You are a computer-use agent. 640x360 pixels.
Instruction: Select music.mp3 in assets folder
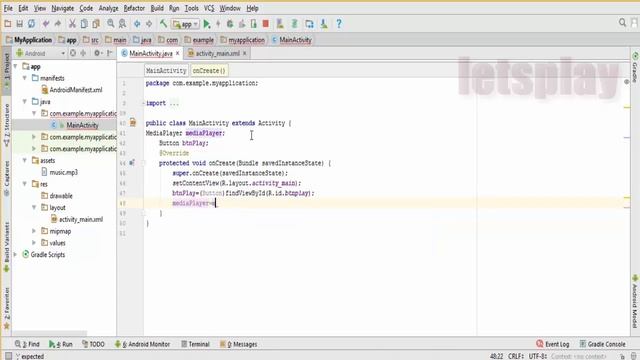click(63, 172)
